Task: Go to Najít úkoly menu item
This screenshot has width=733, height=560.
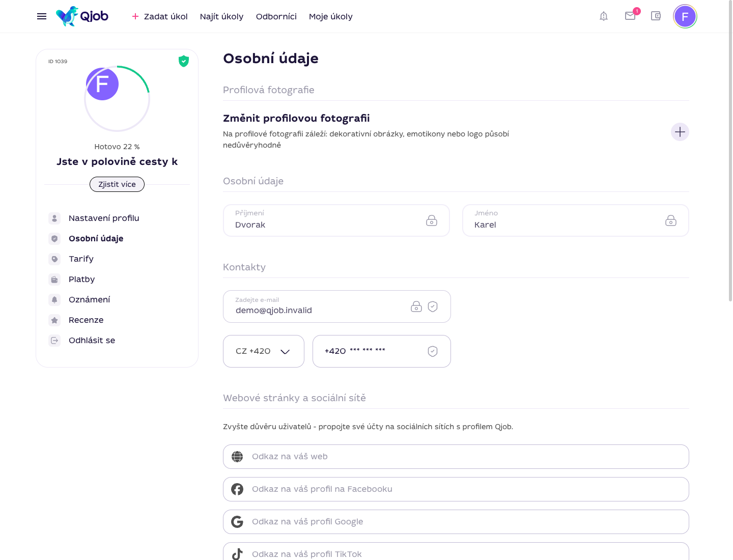Action: 221,16
